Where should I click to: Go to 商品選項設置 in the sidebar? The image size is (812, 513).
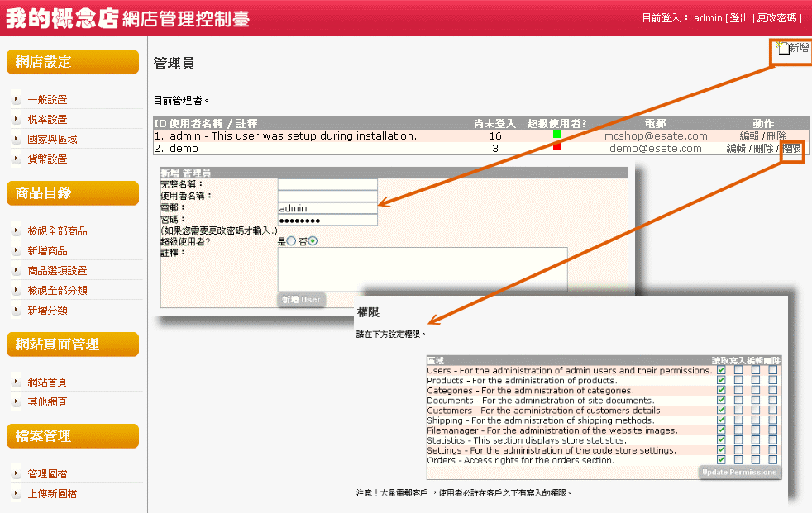(x=57, y=270)
